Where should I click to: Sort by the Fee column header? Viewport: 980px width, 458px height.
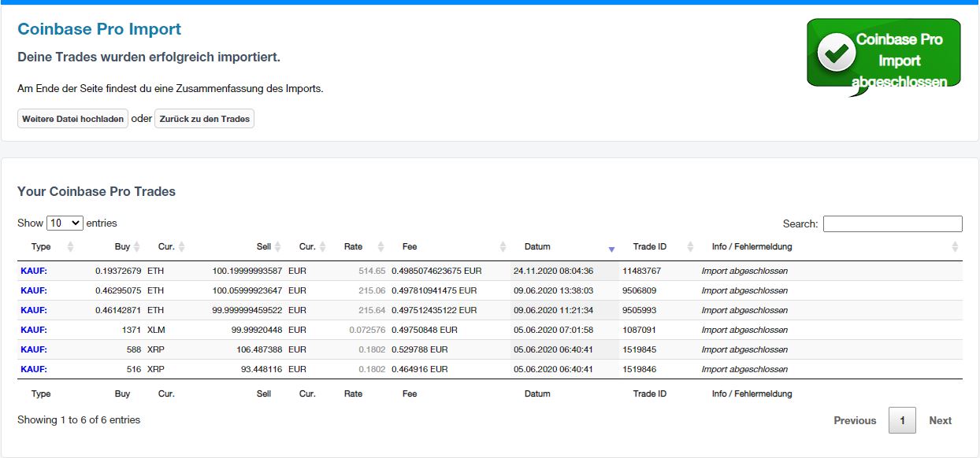point(410,247)
